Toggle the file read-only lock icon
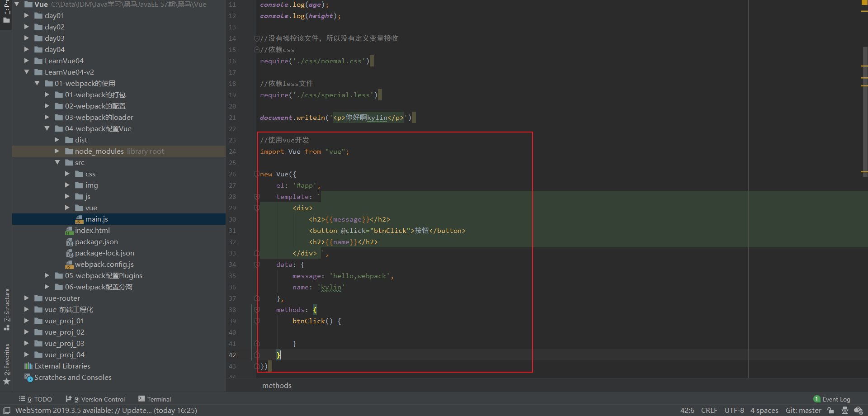Viewport: 868px width, 416px height. pos(830,411)
